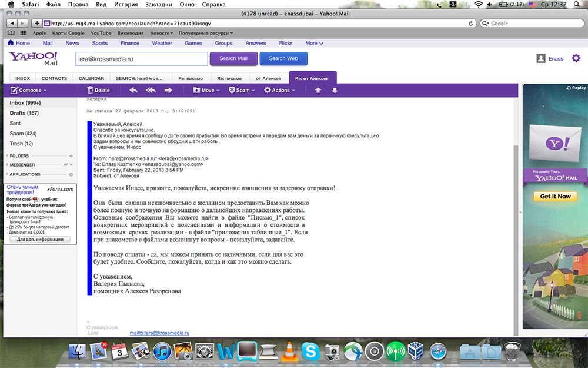Click Для доп. информации ad button

click(x=40, y=239)
